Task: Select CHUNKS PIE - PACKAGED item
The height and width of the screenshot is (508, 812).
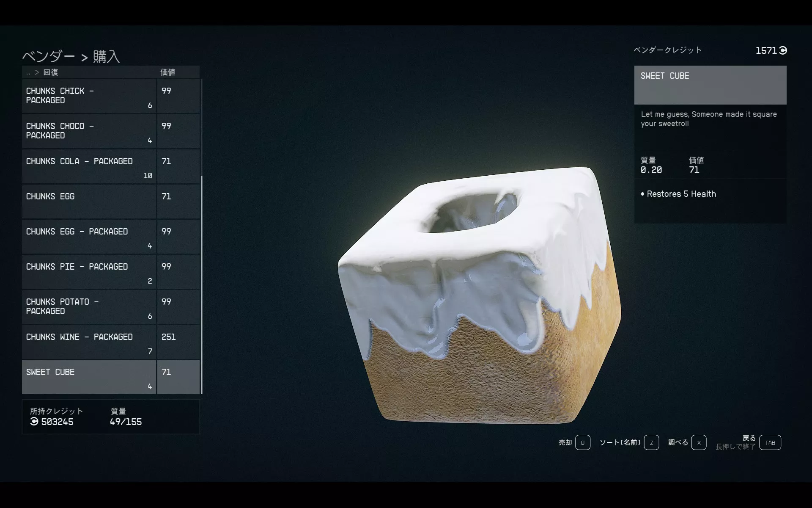Action: [111, 272]
